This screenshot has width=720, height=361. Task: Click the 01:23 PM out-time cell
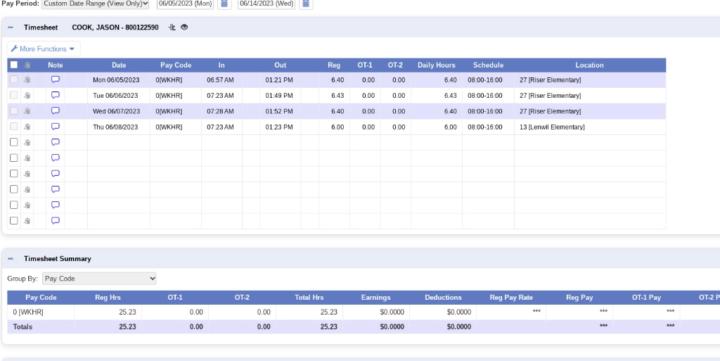click(279, 127)
